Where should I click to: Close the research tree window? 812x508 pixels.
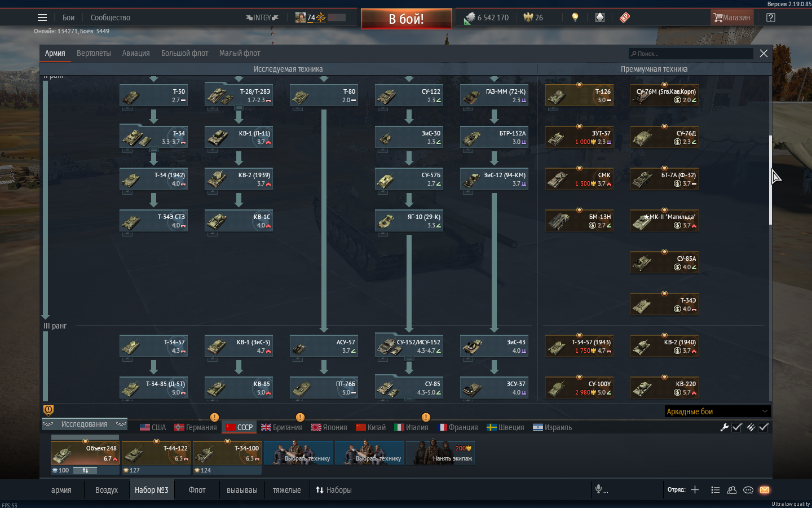click(764, 53)
